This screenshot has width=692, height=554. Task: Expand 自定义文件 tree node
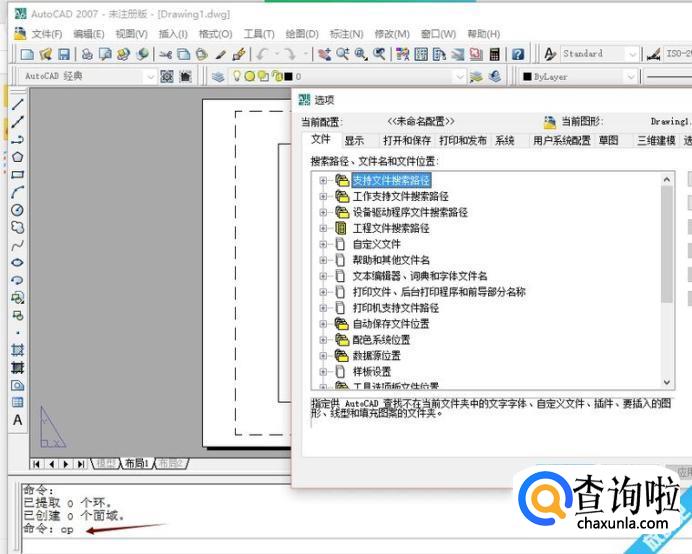[323, 244]
